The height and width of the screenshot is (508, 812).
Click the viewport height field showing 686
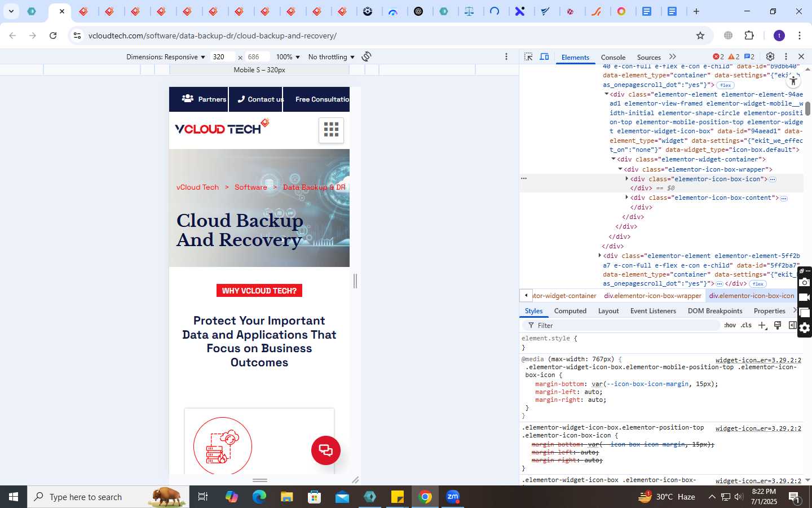tap(257, 57)
